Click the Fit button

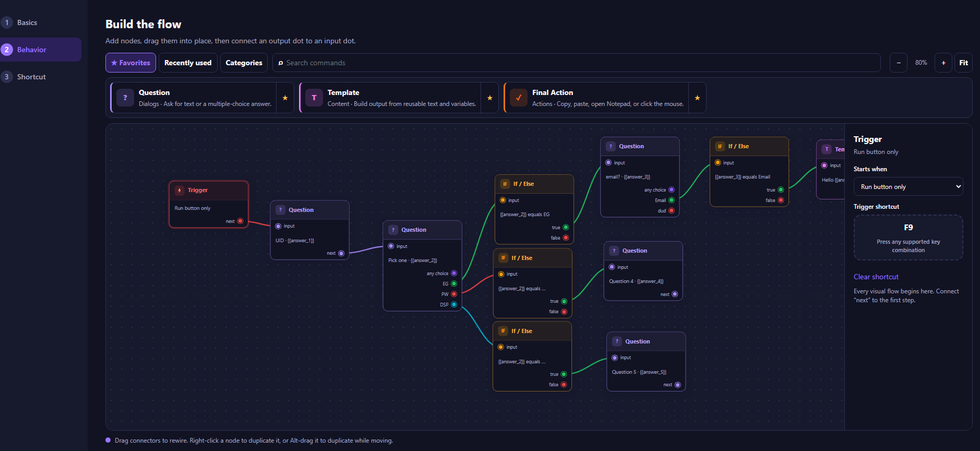point(963,63)
